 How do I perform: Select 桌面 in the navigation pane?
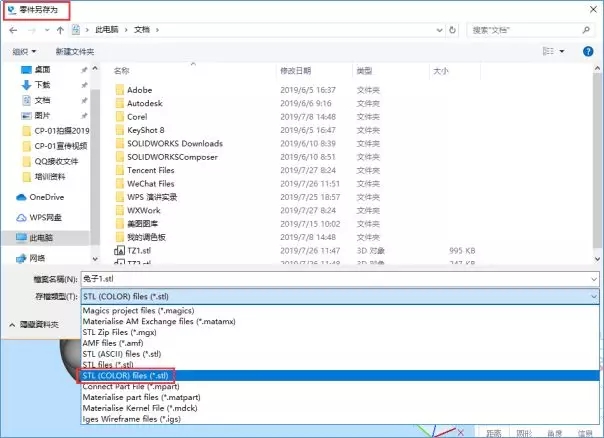pyautogui.click(x=42, y=70)
